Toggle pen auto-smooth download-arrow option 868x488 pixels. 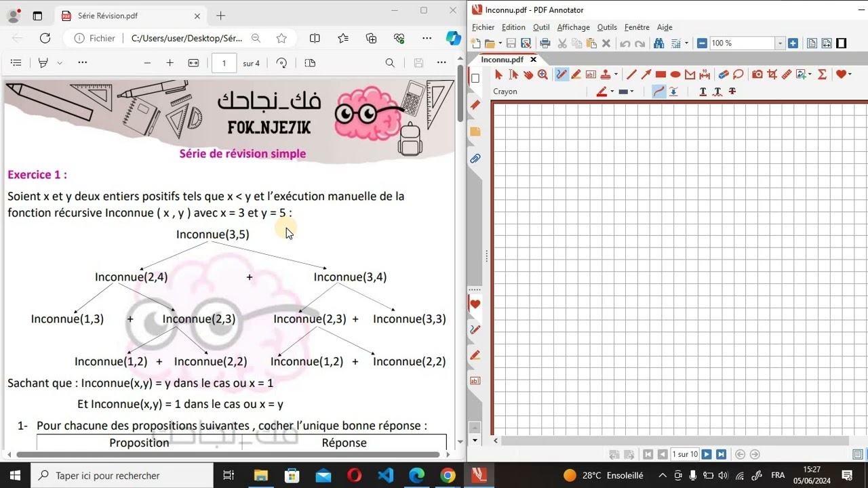(673, 91)
